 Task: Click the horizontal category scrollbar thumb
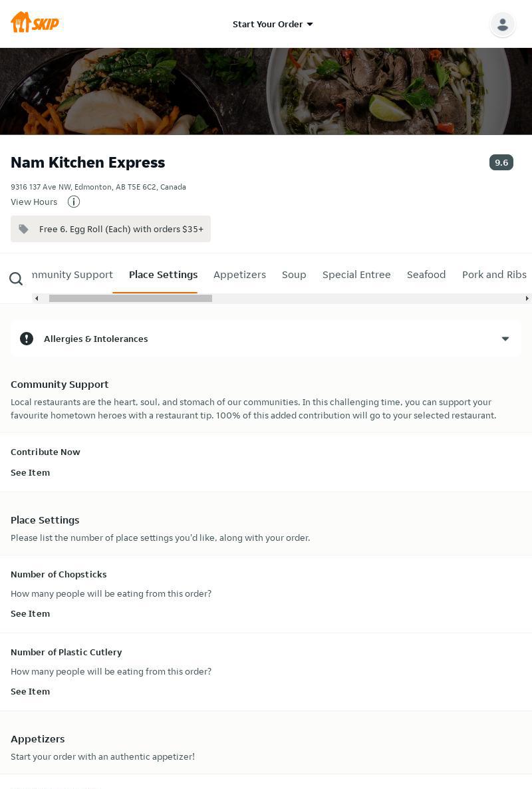(x=130, y=298)
